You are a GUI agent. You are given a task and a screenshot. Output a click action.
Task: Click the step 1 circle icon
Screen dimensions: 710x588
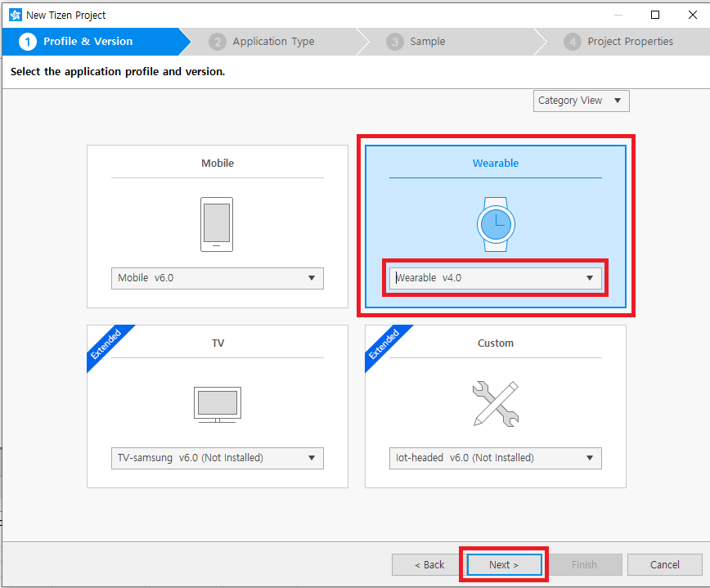(x=28, y=42)
